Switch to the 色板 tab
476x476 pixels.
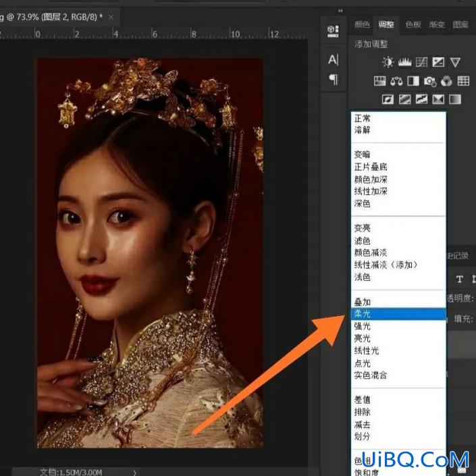pyautogui.click(x=413, y=24)
